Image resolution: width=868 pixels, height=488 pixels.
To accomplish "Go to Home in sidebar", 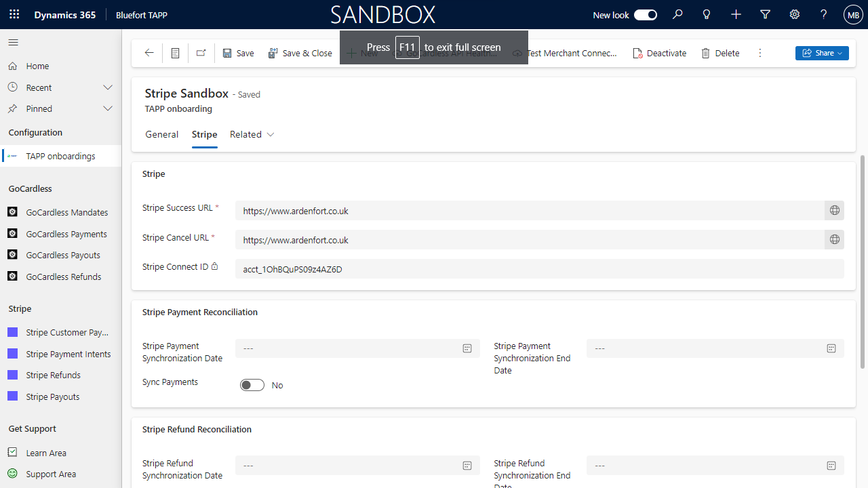I will (x=61, y=66).
